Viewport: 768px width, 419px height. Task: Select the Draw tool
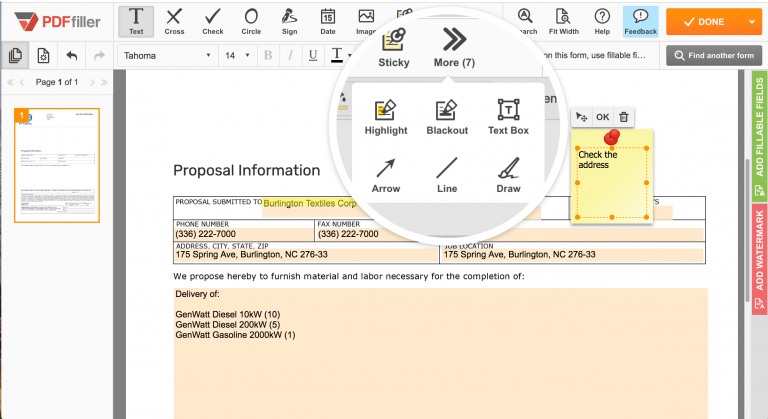tap(508, 175)
